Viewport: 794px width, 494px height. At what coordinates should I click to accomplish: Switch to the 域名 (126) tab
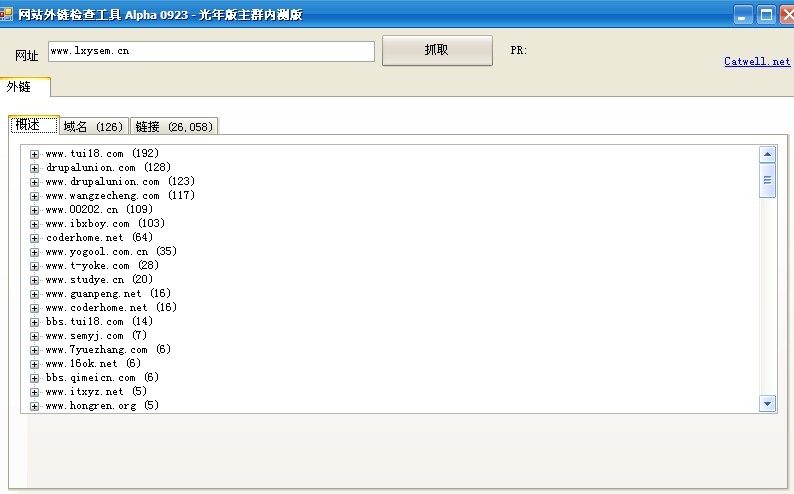(93, 126)
